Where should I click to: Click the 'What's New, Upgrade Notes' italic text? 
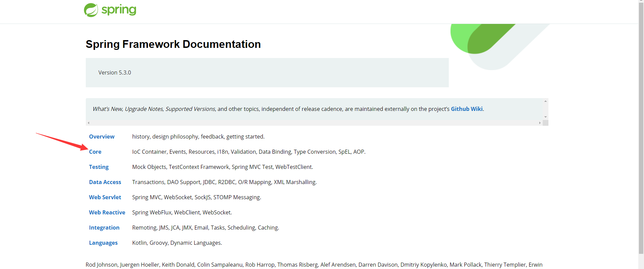tap(154, 109)
